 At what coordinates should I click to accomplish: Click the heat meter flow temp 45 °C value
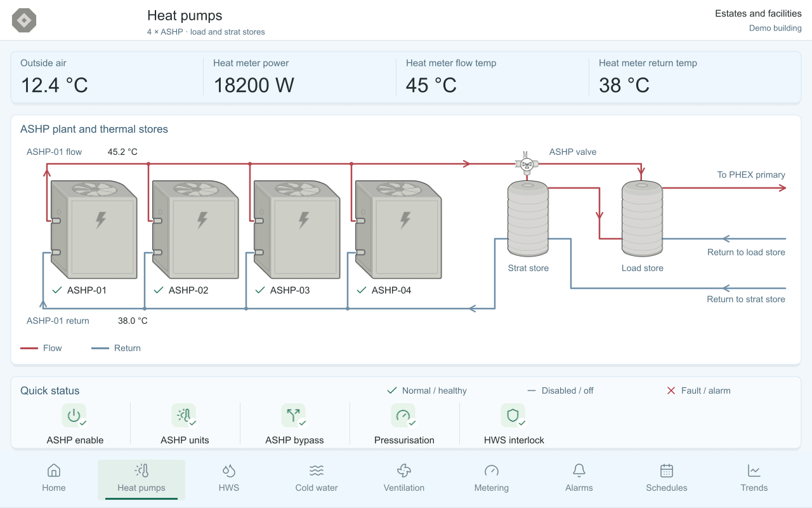431,85
